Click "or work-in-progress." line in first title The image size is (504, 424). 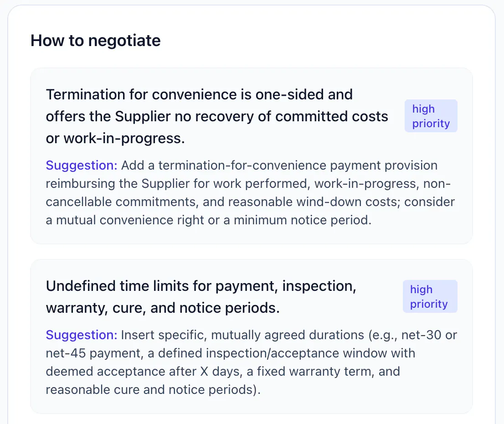[115, 138]
